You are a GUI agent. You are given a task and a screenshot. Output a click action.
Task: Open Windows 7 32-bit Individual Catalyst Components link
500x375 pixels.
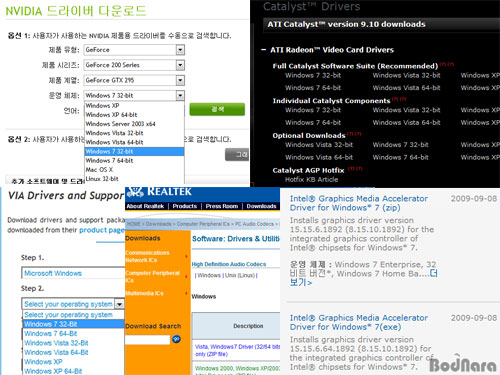point(313,110)
